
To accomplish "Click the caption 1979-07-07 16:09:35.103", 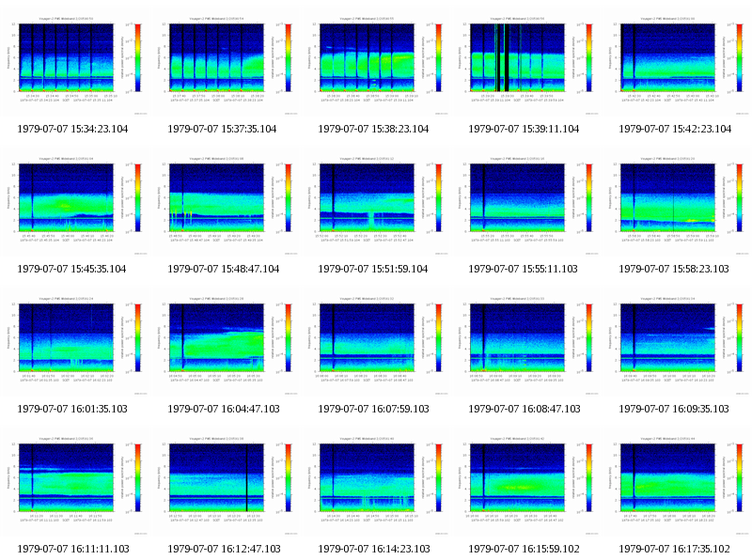I will tap(674, 409).
